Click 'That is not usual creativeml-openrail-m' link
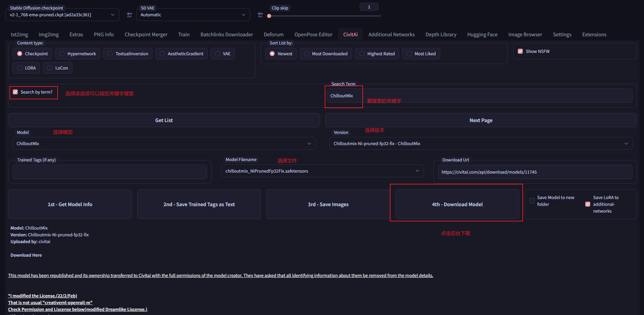 (x=50, y=303)
